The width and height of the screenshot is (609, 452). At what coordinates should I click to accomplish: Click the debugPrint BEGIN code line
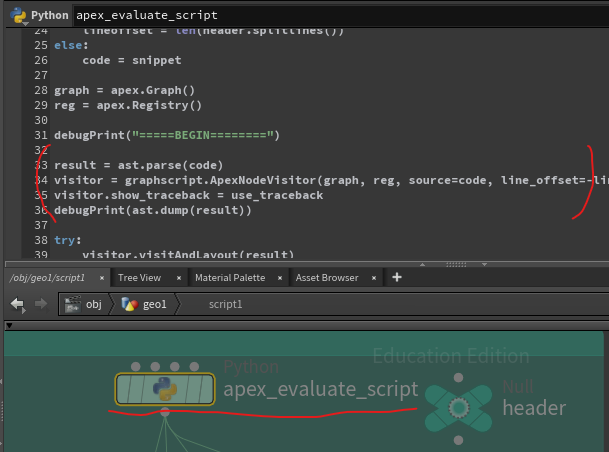[167, 135]
